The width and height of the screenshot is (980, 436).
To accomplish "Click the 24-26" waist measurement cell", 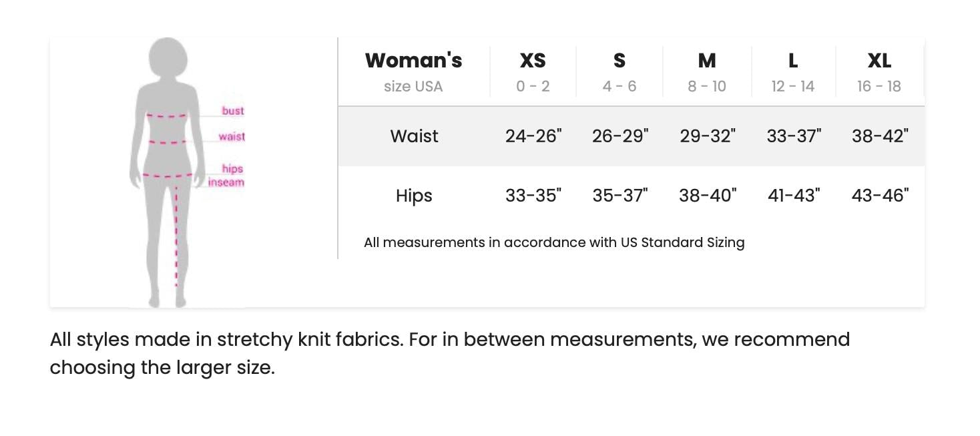I will [533, 136].
